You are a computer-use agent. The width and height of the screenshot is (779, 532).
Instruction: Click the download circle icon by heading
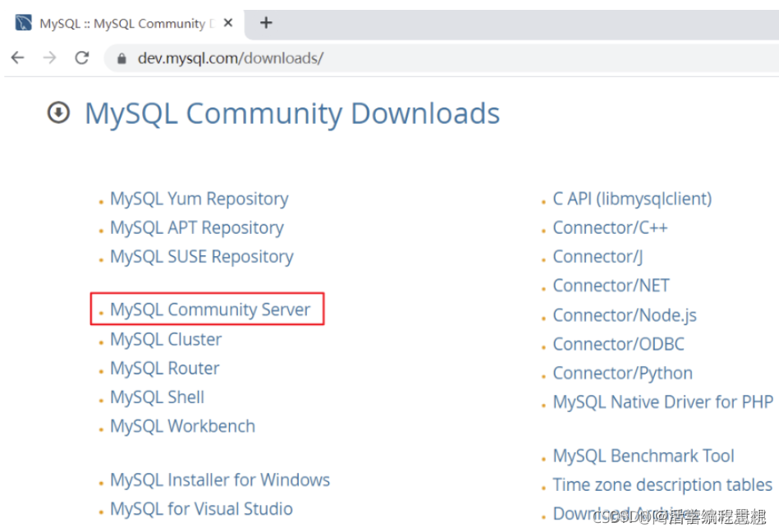pos(58,112)
